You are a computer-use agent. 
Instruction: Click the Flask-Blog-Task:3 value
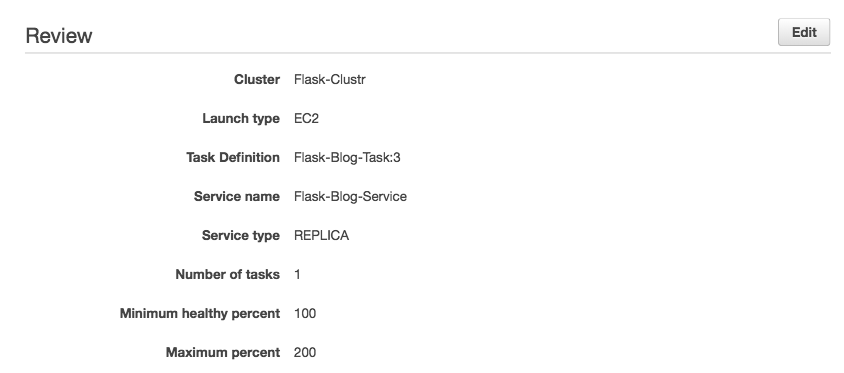tap(347, 158)
